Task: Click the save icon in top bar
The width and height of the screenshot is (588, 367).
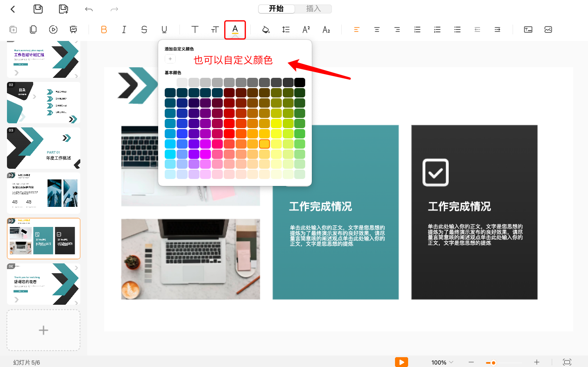Action: [x=38, y=9]
